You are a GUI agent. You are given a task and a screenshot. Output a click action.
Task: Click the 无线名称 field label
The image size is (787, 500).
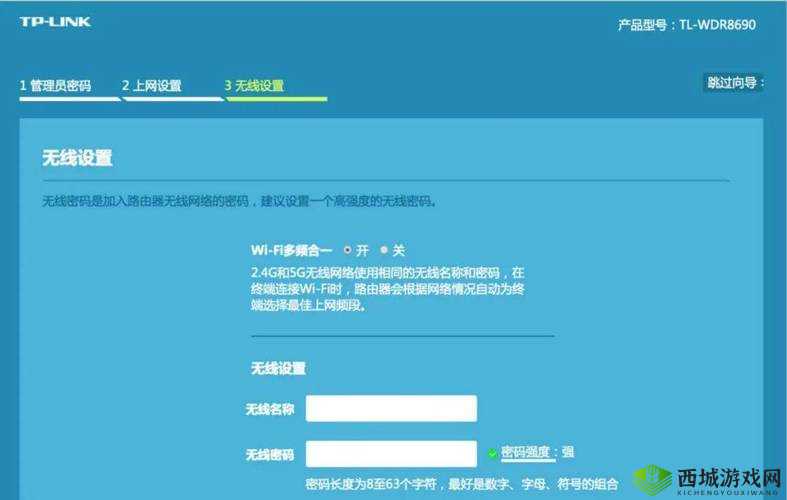pyautogui.click(x=270, y=409)
